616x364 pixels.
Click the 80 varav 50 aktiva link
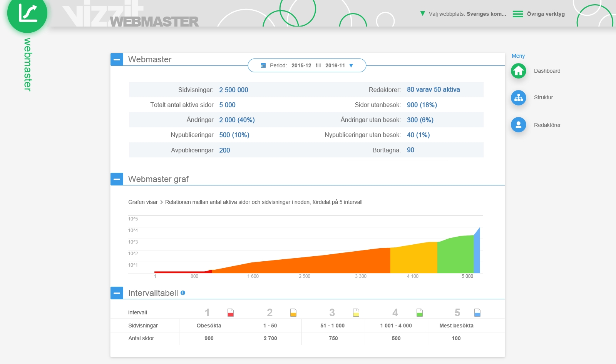point(433,89)
